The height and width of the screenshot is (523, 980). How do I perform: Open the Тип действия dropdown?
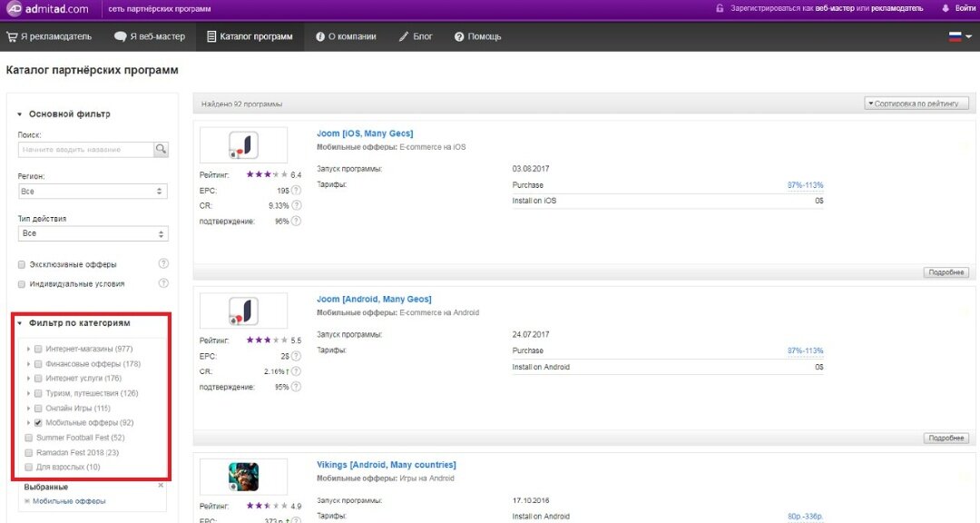tap(93, 233)
